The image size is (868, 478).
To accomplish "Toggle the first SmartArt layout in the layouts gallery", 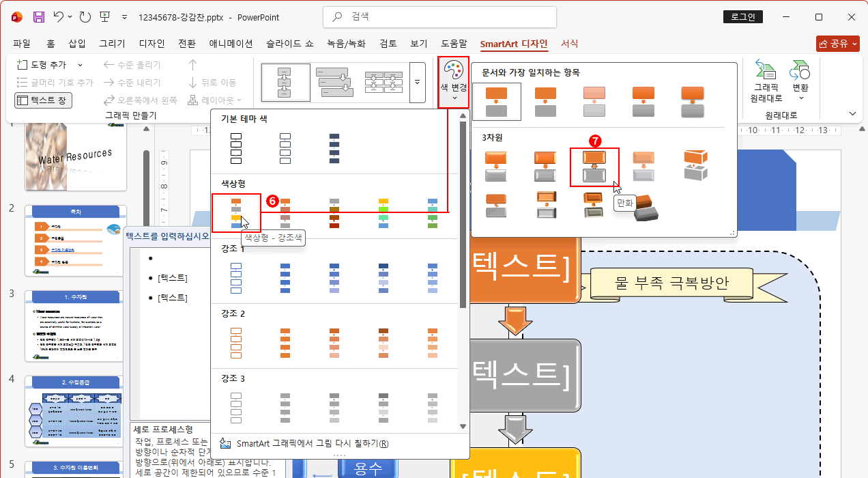I will (x=285, y=82).
